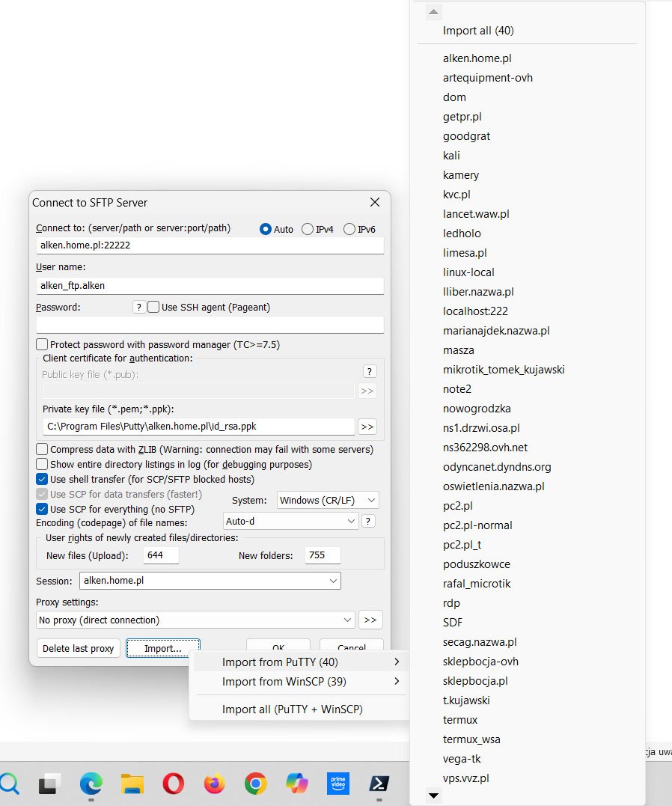Browse for a public key file
Image resolution: width=672 pixels, height=806 pixels.
coord(367,391)
